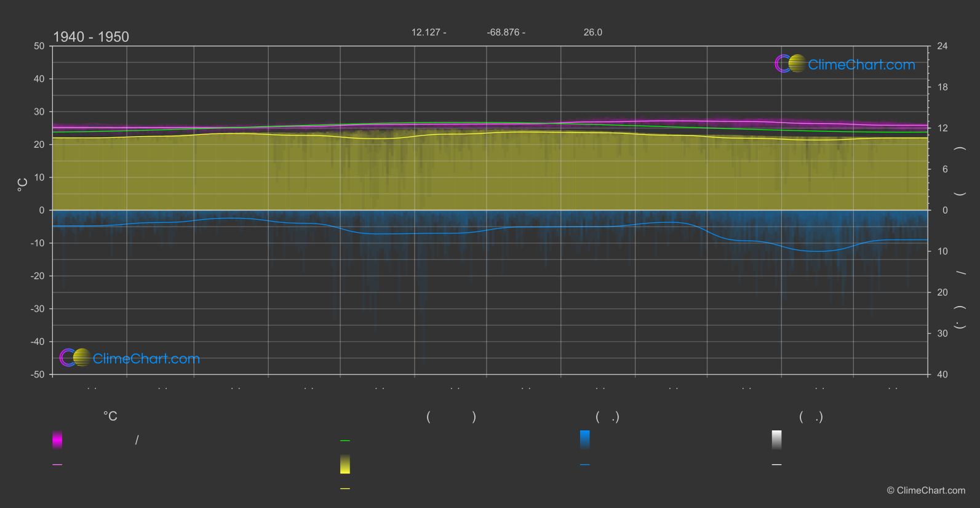Image resolution: width=980 pixels, height=508 pixels.
Task: Toggle the green line legend marker
Action: (x=345, y=441)
